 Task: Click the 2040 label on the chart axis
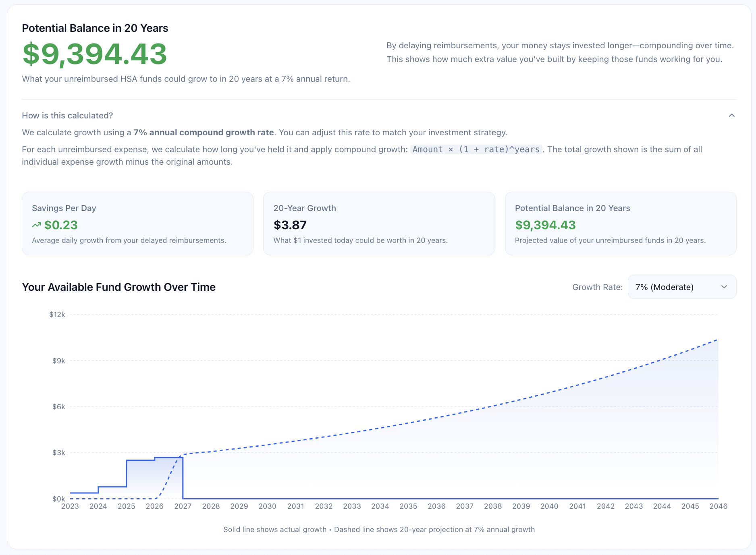tap(549, 506)
